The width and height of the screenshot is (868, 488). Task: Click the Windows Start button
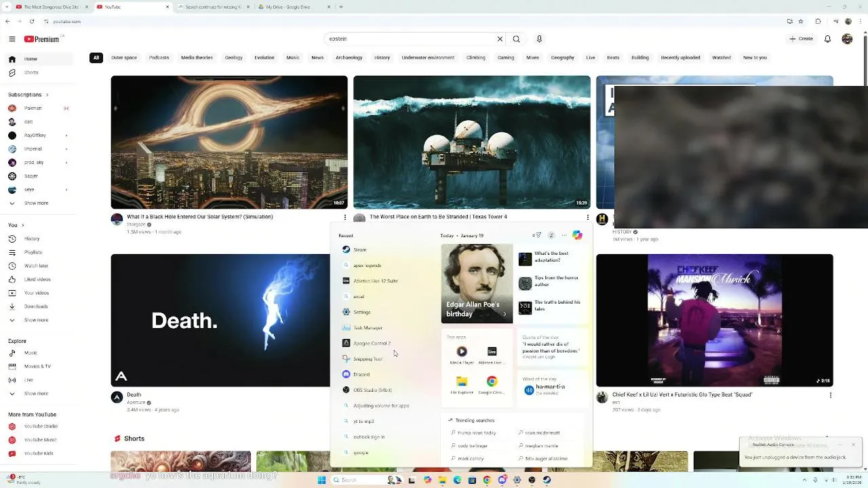coord(321,480)
